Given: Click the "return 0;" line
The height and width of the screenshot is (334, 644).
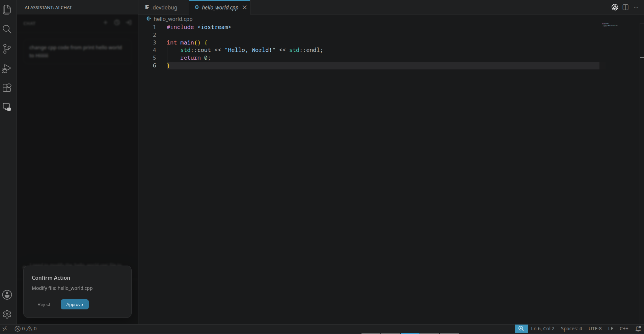Looking at the screenshot, I should [195, 58].
